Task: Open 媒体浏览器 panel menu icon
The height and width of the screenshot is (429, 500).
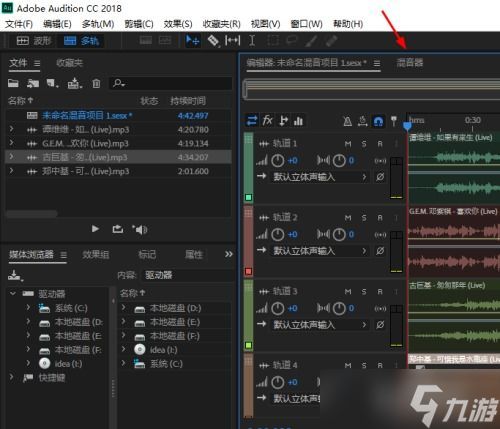Action: tap(63, 255)
